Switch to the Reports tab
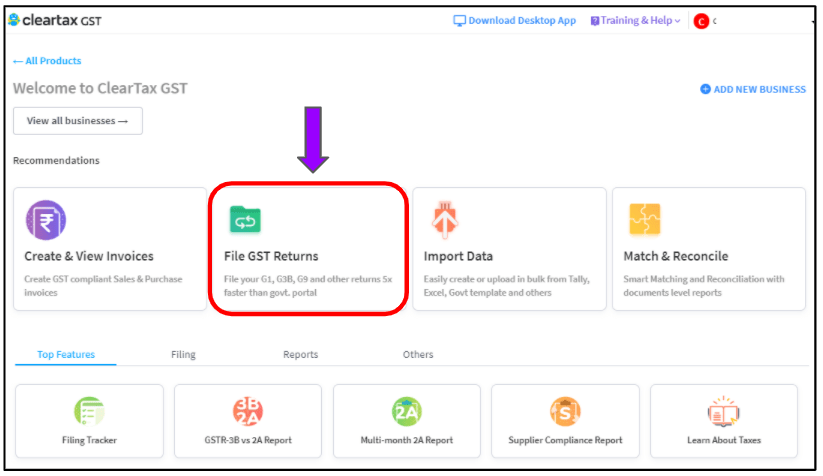823x476 pixels. [300, 354]
